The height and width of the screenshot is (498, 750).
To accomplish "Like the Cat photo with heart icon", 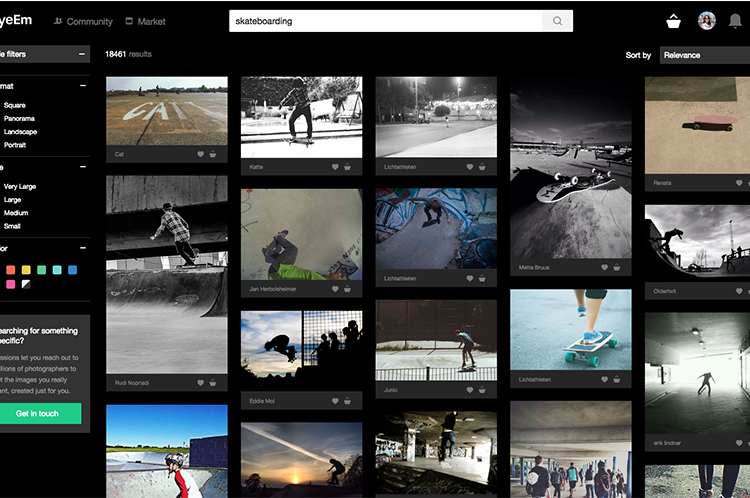I will (x=201, y=154).
